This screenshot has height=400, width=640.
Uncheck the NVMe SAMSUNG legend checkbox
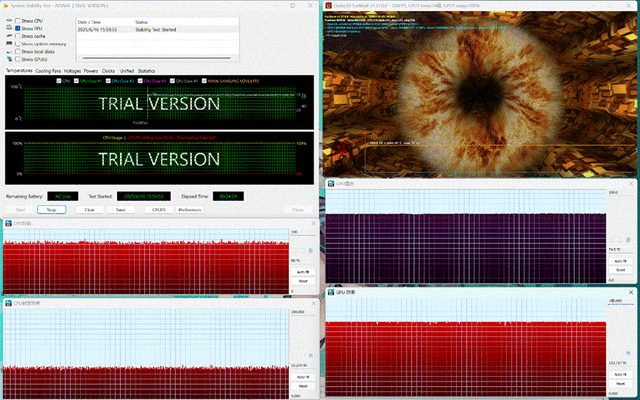[x=204, y=81]
